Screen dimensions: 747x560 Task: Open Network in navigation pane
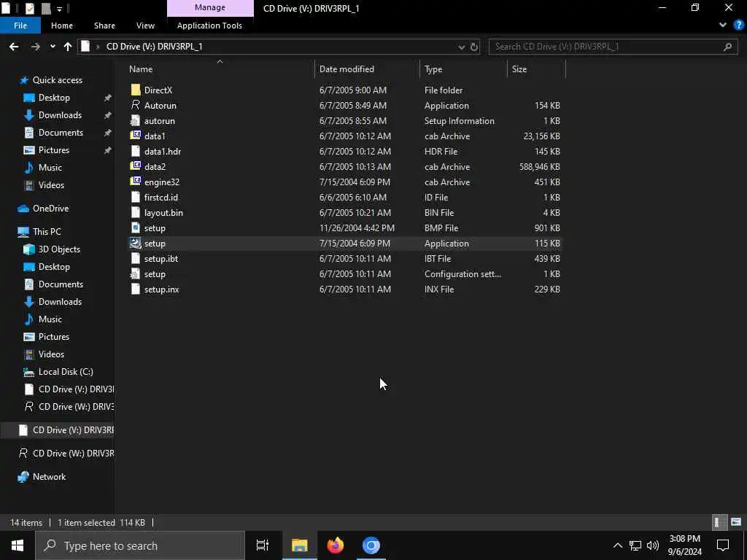[x=49, y=477]
